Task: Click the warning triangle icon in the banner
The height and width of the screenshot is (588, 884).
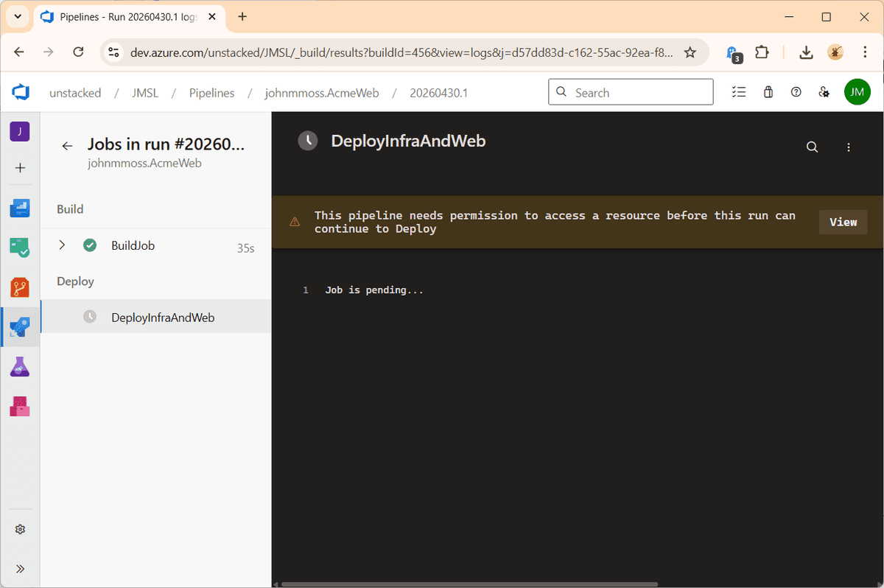Action: [295, 222]
